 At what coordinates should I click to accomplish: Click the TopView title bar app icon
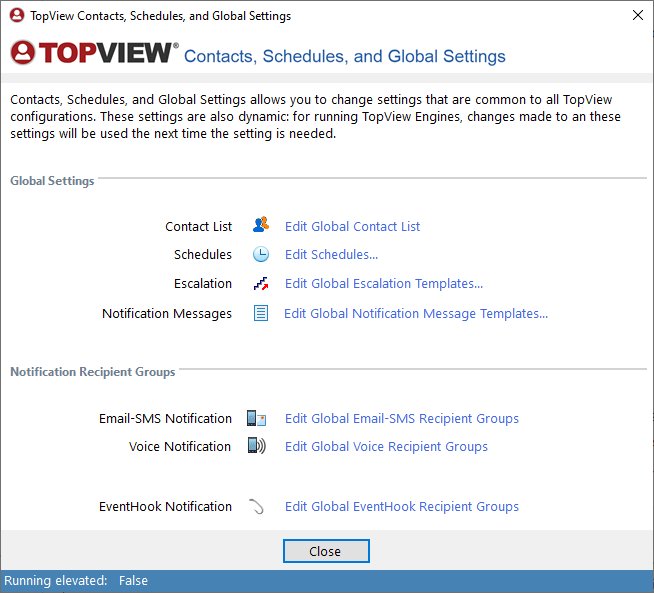[17, 15]
